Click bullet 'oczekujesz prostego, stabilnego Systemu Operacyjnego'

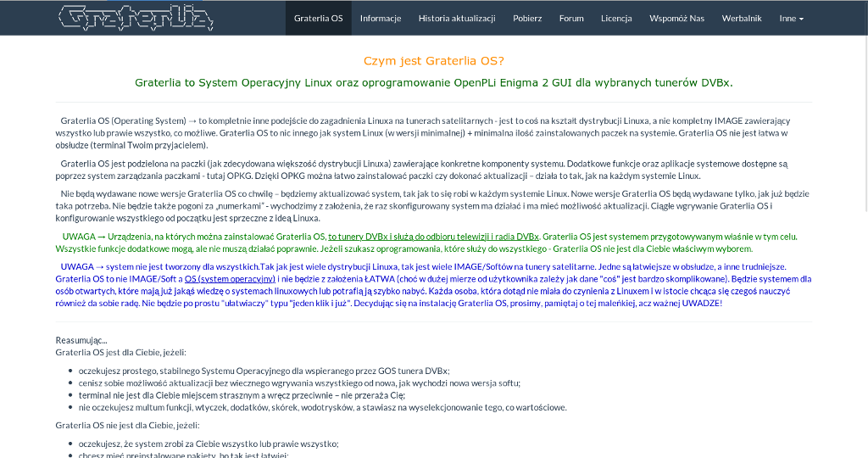264,371
